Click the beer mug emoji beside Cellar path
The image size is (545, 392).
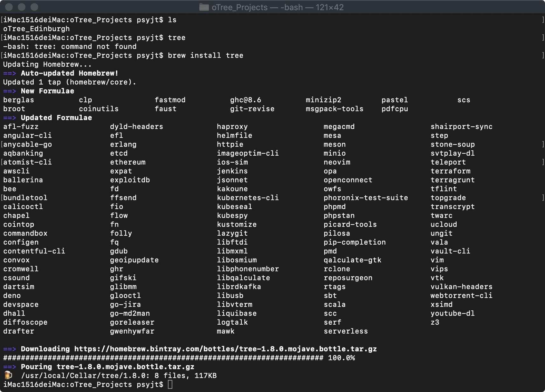8,375
